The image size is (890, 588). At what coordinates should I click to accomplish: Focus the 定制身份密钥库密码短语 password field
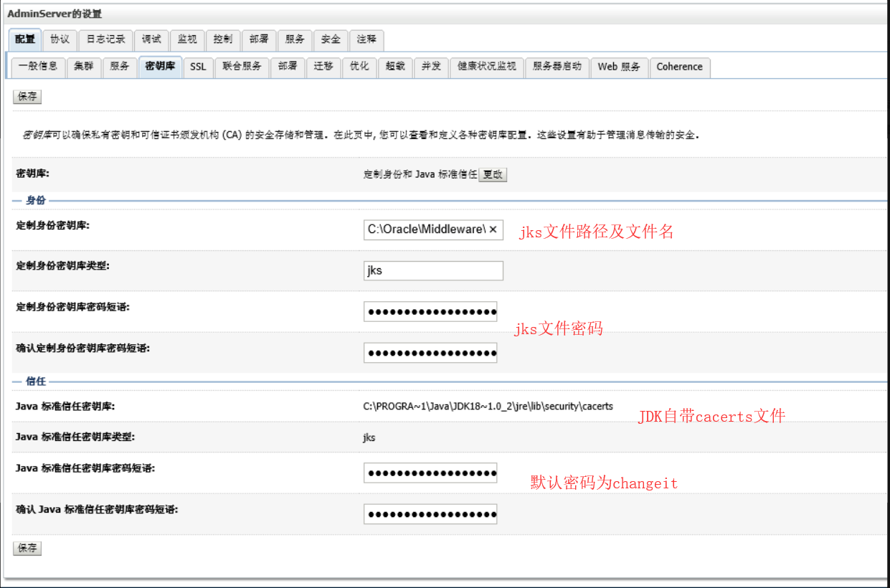[430, 311]
